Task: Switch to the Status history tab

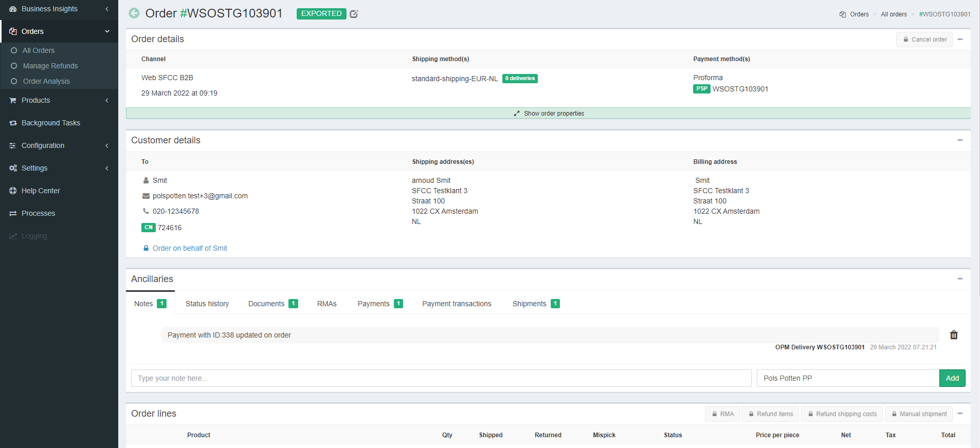Action: point(207,304)
